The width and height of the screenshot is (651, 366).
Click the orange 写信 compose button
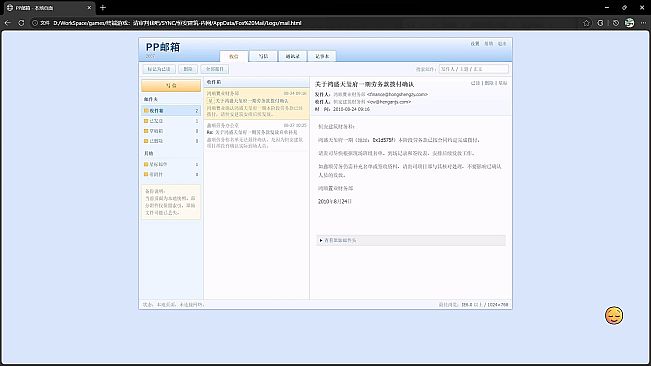coord(171,85)
